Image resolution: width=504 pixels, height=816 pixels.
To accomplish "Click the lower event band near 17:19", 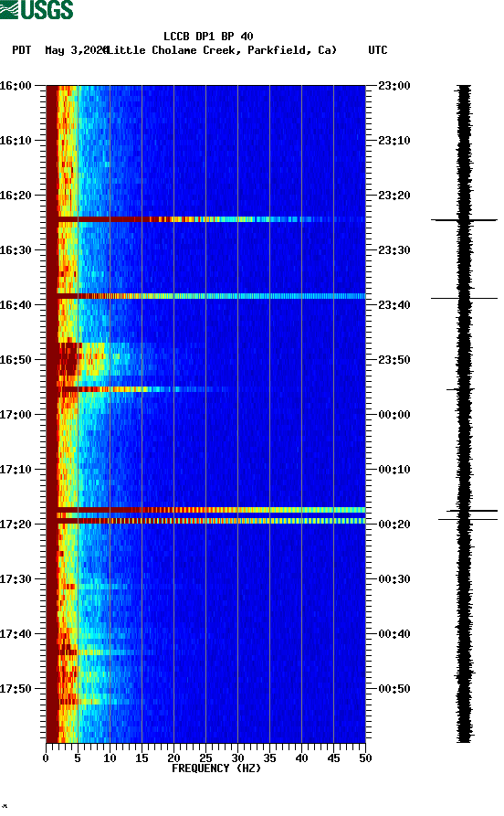I will tap(205, 521).
